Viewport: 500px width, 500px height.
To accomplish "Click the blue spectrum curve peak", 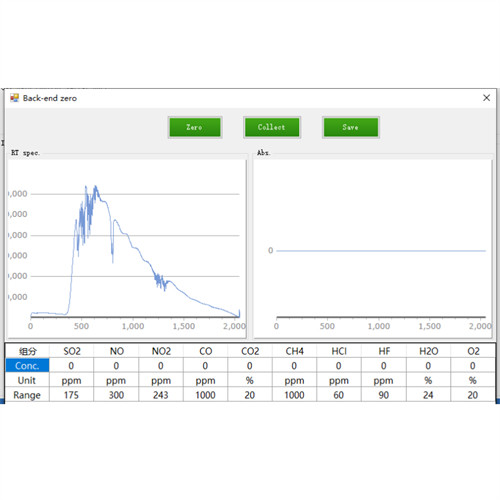I will coord(96,187).
